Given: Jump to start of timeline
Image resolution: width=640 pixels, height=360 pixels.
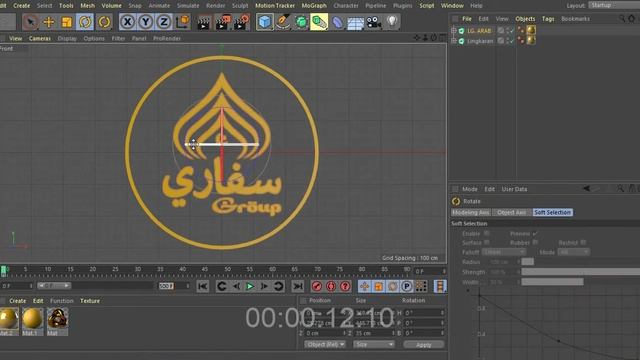Looking at the screenshot, I should click(203, 287).
